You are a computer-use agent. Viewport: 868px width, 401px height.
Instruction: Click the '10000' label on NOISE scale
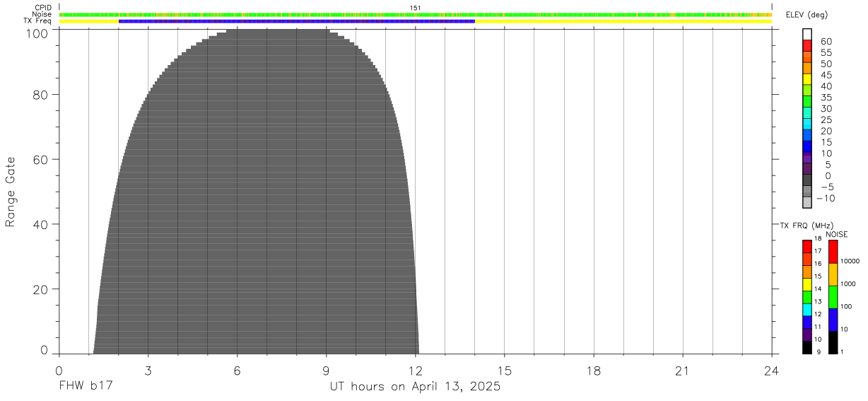coord(850,262)
